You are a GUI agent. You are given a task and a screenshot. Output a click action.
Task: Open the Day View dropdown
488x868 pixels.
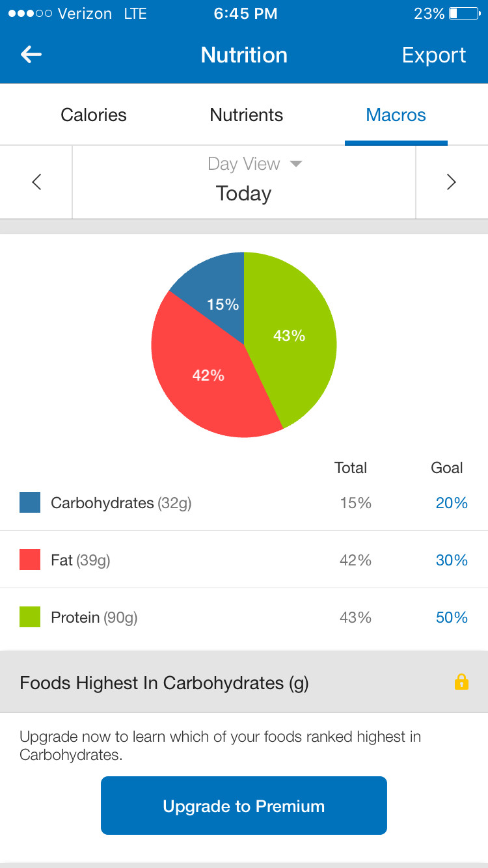click(255, 164)
